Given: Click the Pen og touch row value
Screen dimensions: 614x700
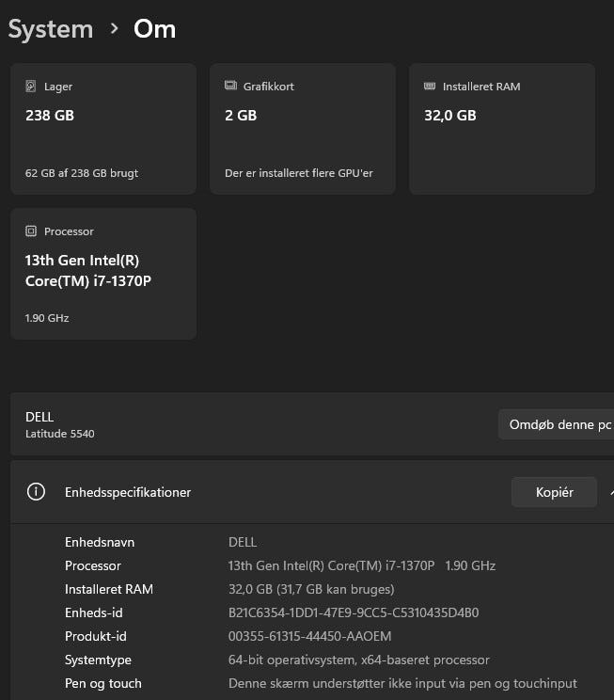Looking at the screenshot, I should click(x=402, y=683).
